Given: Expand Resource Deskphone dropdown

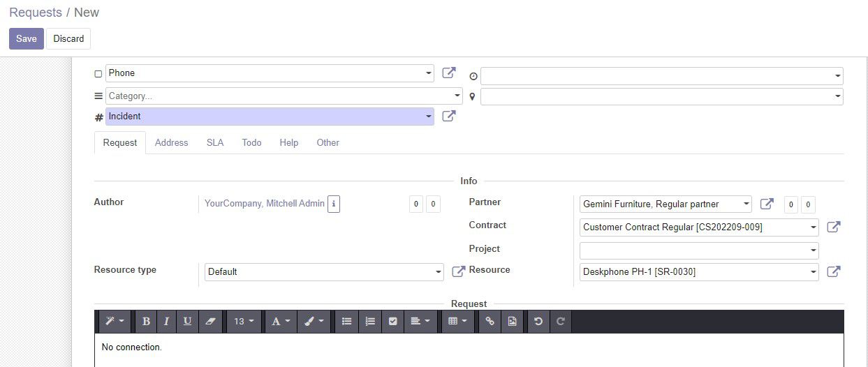Looking at the screenshot, I should point(814,272).
